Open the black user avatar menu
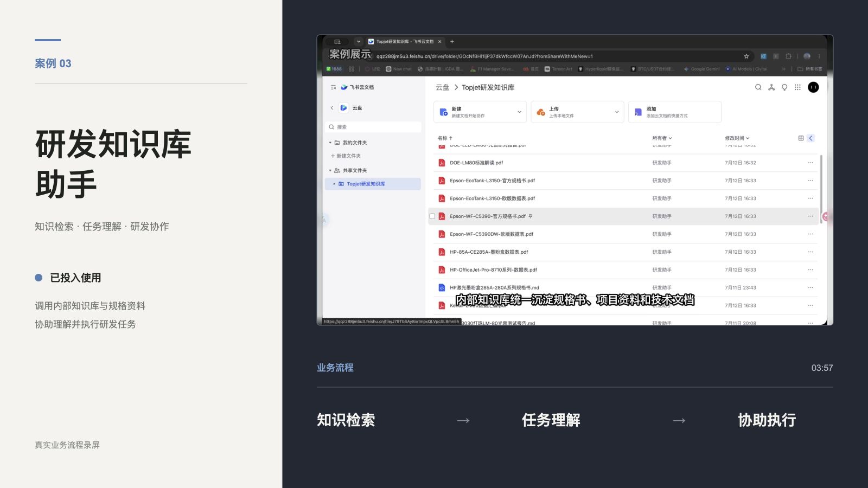The image size is (868, 488). [813, 87]
